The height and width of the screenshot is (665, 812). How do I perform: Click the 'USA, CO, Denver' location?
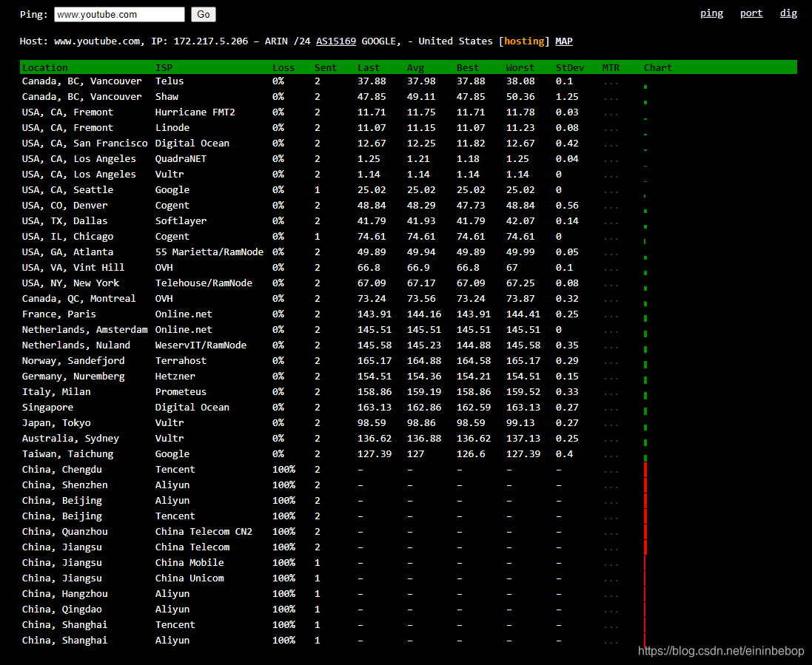click(x=64, y=206)
